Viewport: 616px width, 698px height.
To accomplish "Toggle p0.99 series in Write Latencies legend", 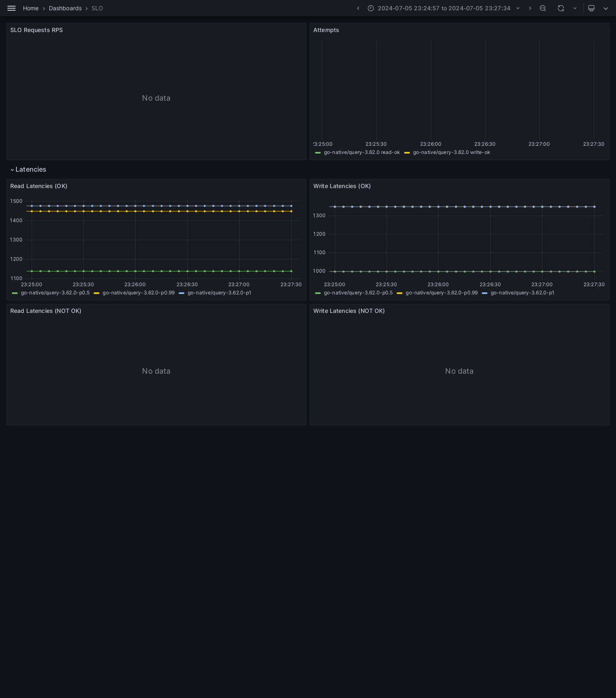I will point(441,293).
